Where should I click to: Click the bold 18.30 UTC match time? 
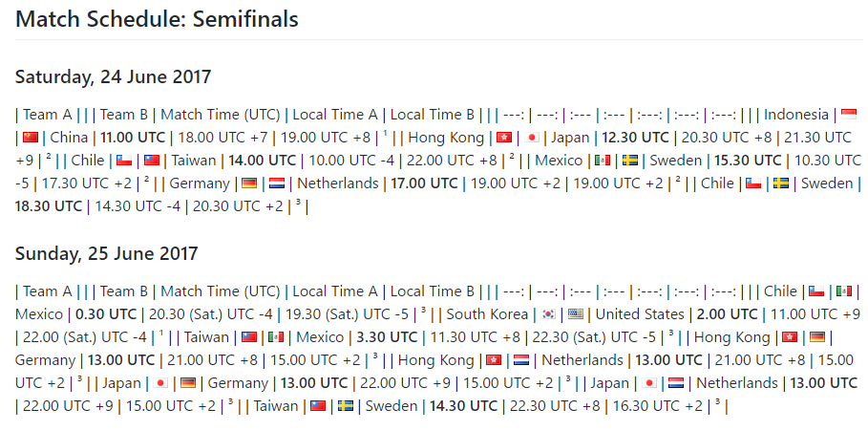(48, 206)
